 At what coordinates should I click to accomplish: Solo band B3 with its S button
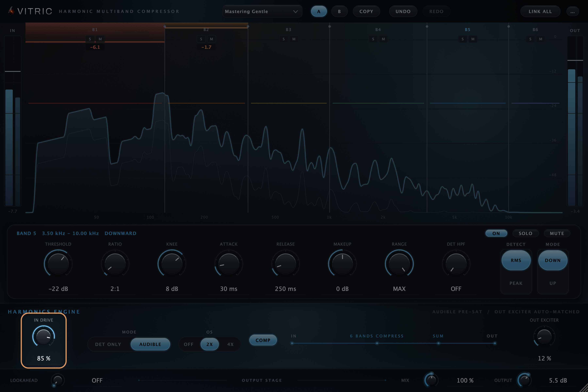point(284,39)
